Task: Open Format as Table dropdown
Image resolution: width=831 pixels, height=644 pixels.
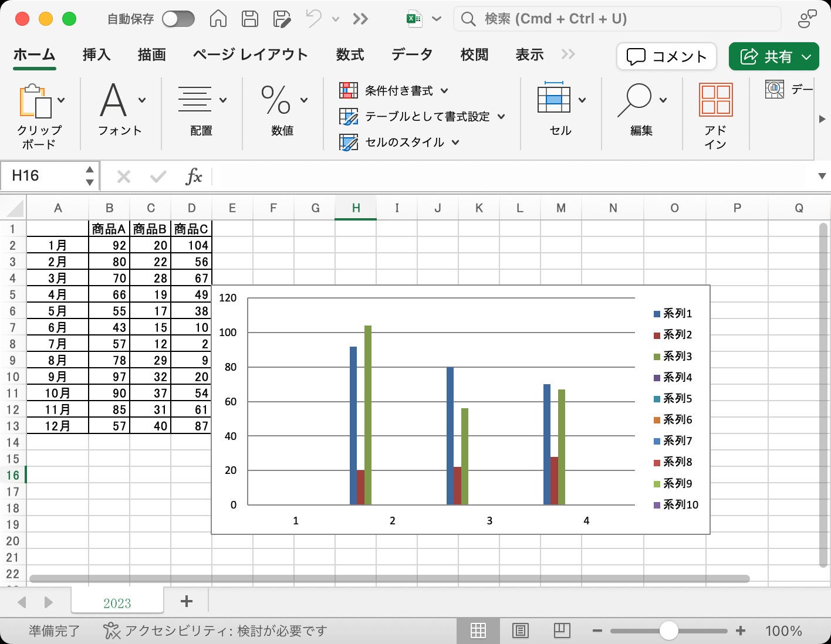Action: point(501,117)
